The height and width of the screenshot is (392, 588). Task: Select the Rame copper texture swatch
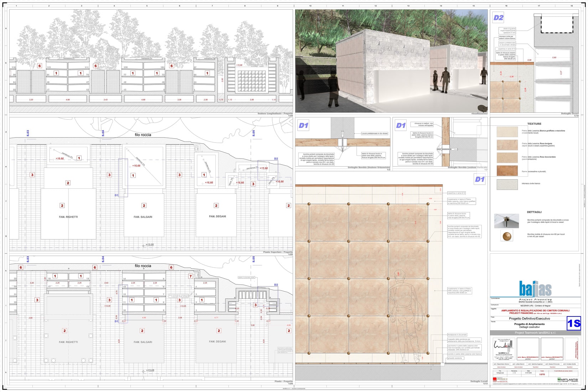point(507,171)
